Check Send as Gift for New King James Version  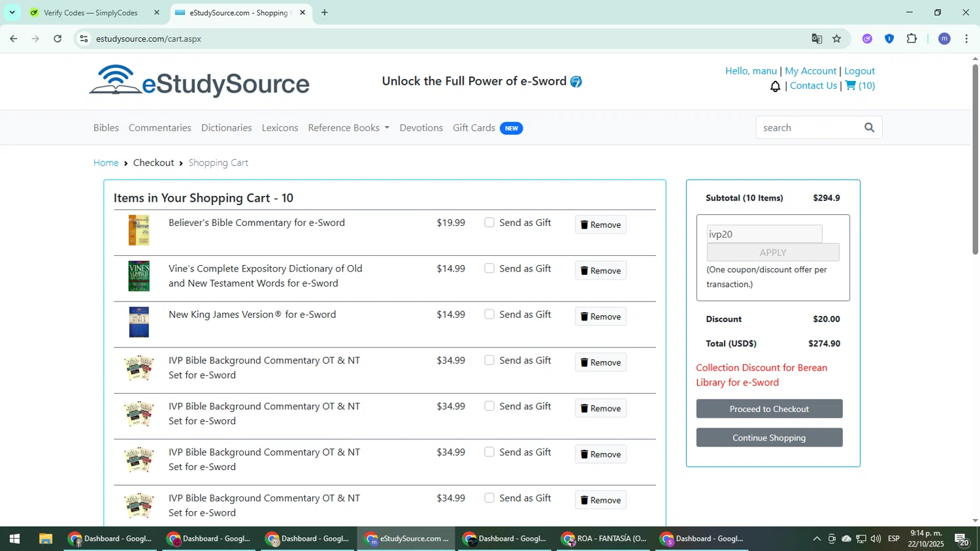[x=489, y=314]
